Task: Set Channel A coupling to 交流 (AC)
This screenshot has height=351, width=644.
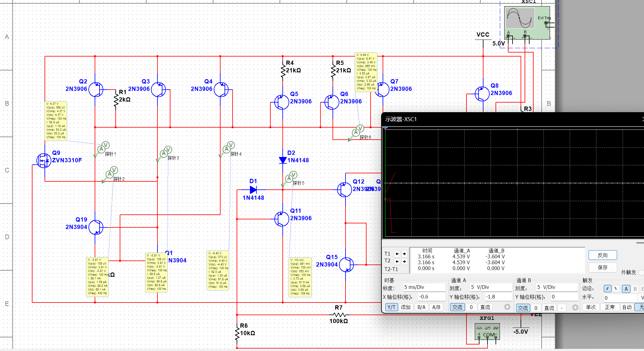Action: tap(457, 307)
